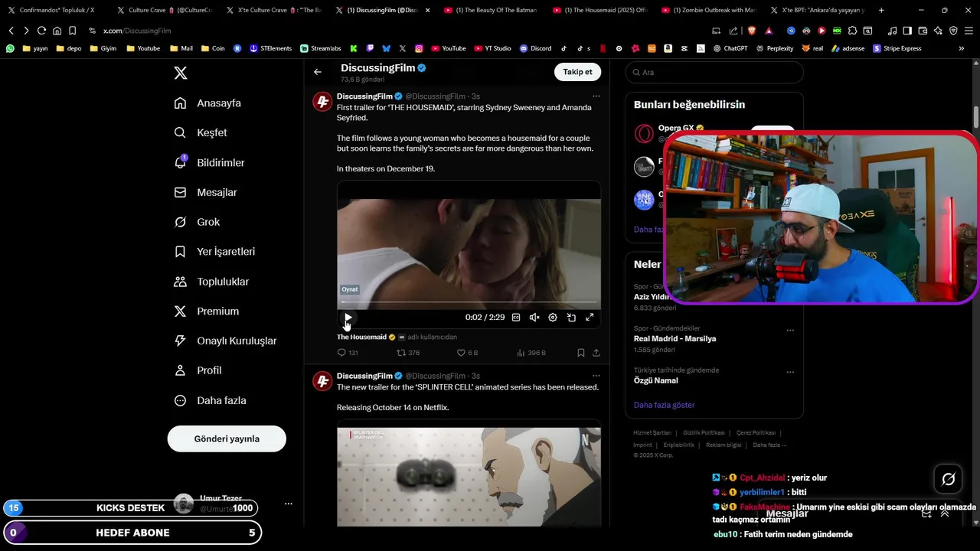This screenshot has height=551, width=980.
Task: Click the X logo in sidebar
Action: (180, 73)
